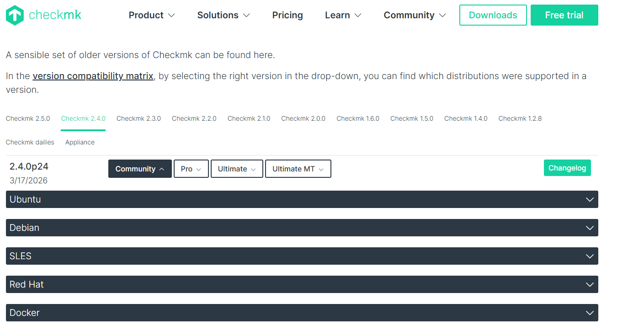644x336 pixels.
Task: Open the Community navigation menu
Action: tap(415, 15)
